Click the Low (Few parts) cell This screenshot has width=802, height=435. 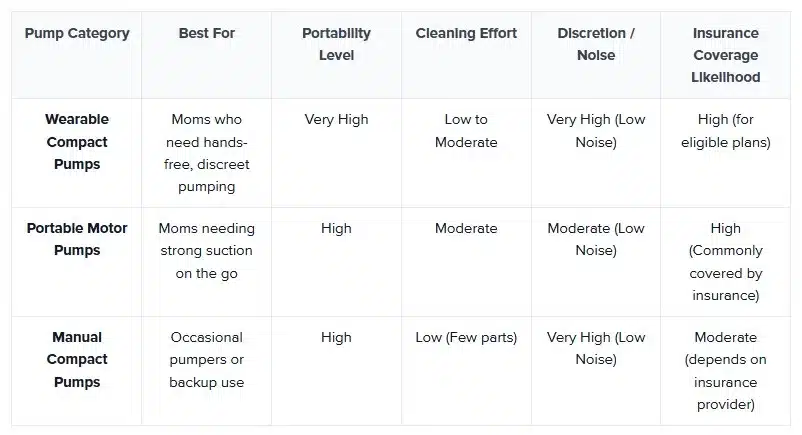(x=466, y=338)
